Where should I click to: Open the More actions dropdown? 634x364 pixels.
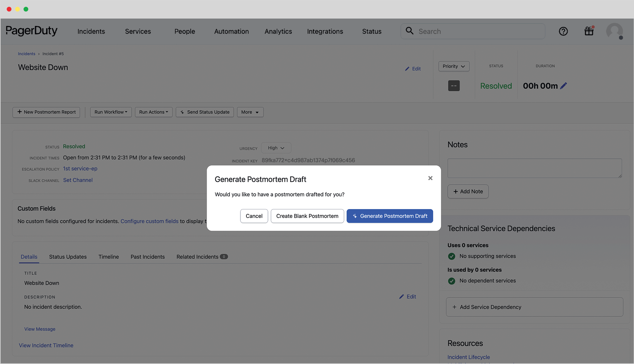[x=250, y=112]
